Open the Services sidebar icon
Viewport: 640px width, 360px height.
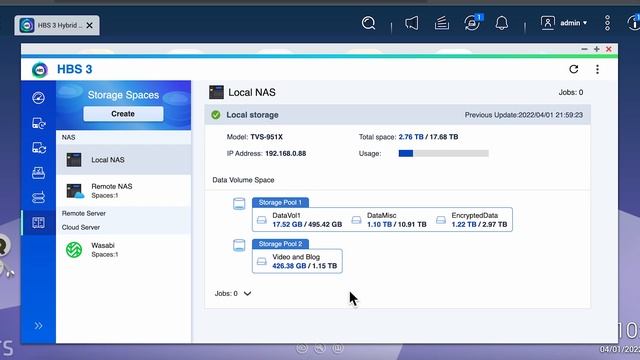[x=38, y=198]
